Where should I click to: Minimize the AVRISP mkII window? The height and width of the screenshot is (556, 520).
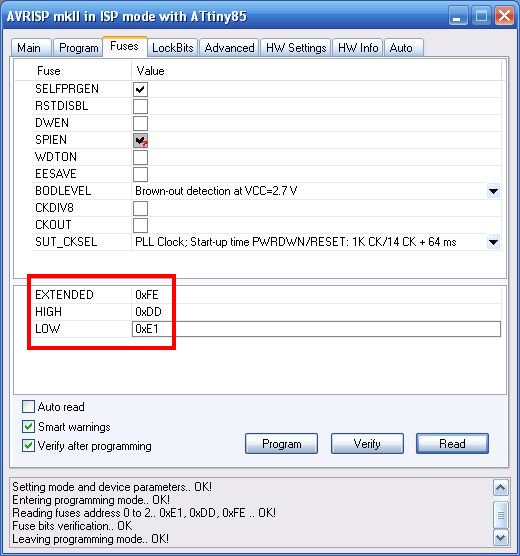point(457,16)
